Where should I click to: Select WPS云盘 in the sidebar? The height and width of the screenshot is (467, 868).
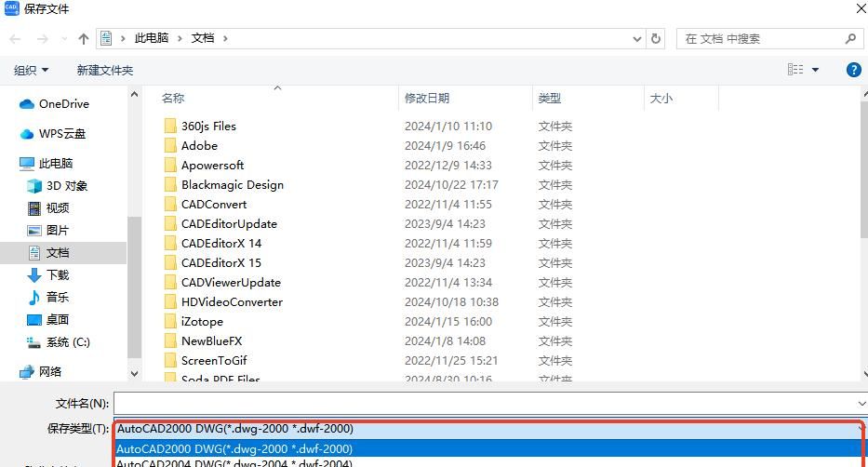tap(53, 134)
